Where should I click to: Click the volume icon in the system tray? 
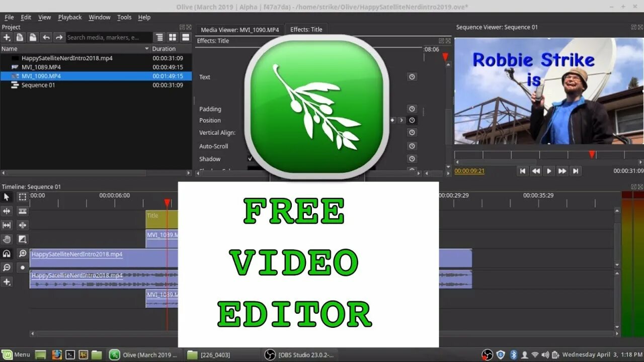coord(545,354)
